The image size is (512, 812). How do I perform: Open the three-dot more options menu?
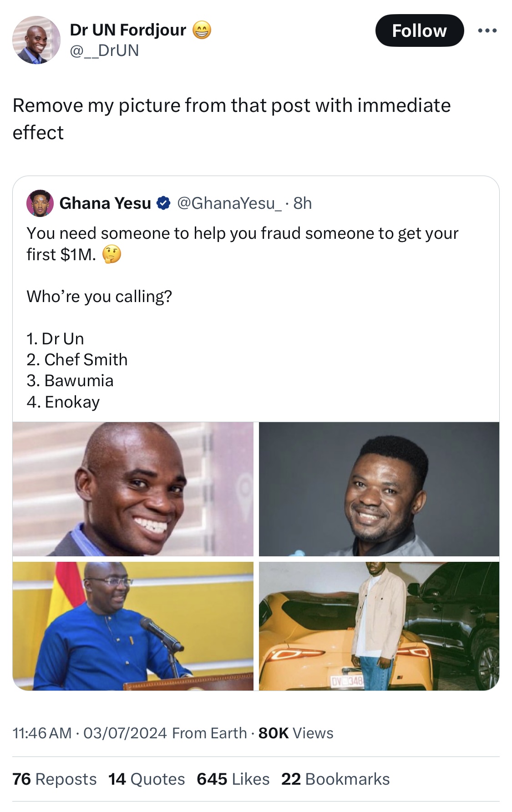pyautogui.click(x=487, y=31)
